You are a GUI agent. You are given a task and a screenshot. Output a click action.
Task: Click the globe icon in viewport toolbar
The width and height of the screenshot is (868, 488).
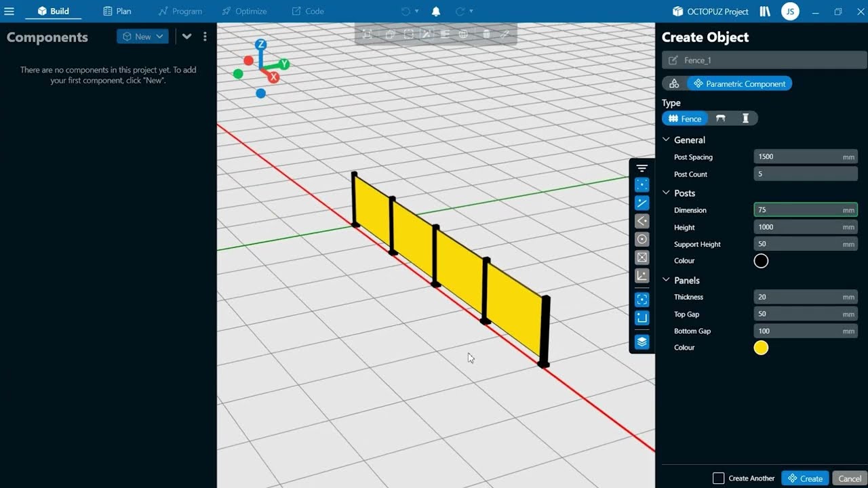pos(463,33)
